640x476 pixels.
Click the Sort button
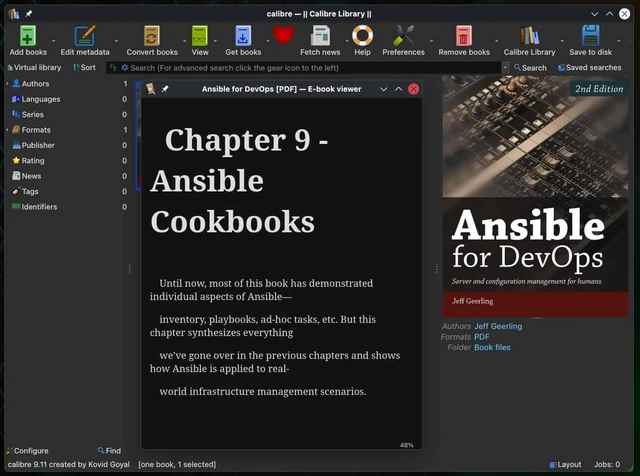[84, 68]
